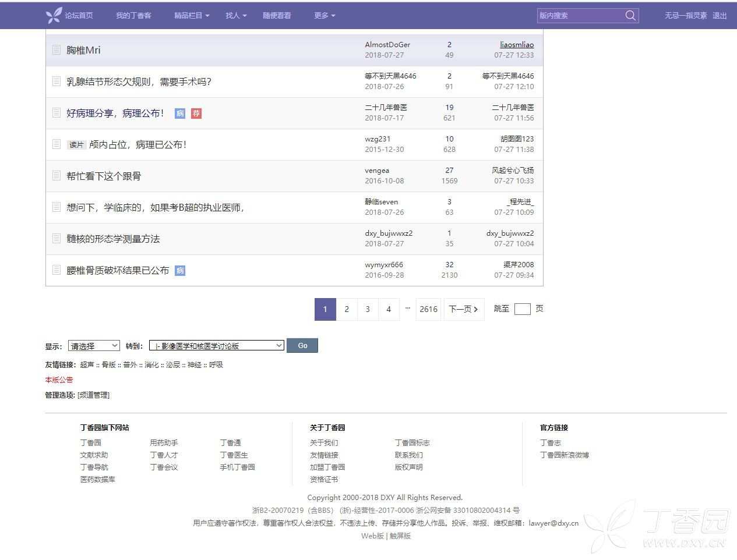Image resolution: width=737 pixels, height=560 pixels.
Task: Open author vengea profile
Action: [x=377, y=171]
